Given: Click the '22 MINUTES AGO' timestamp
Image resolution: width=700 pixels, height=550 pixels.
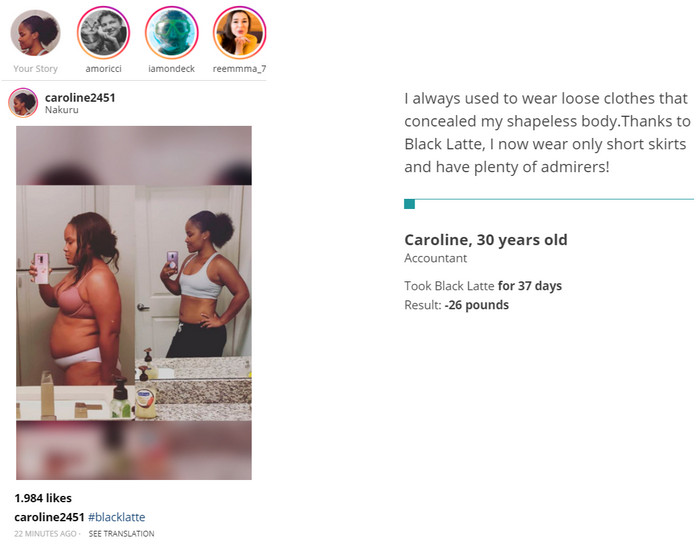Looking at the screenshot, I should click(x=46, y=534).
